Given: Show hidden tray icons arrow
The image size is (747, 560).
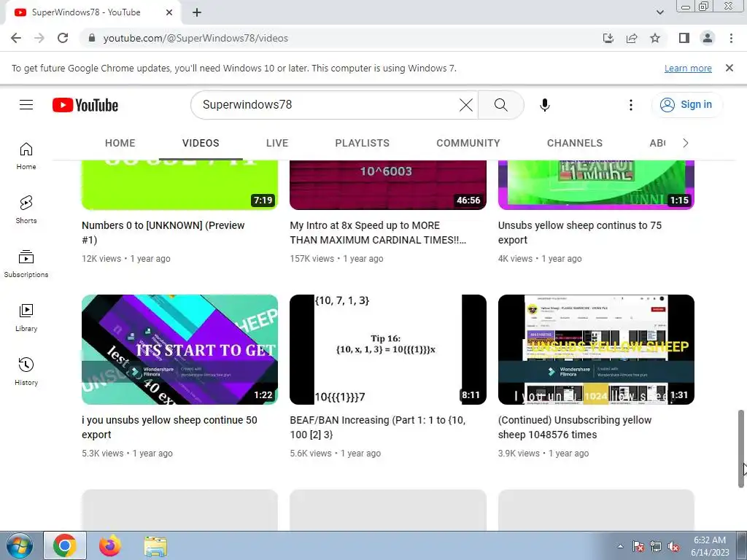Looking at the screenshot, I should [x=620, y=546].
